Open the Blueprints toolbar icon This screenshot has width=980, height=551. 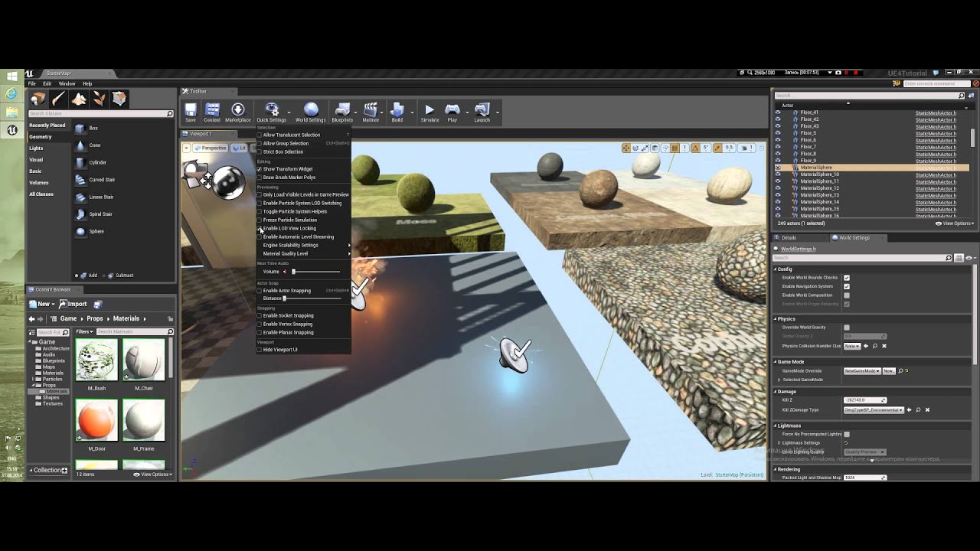tap(342, 112)
